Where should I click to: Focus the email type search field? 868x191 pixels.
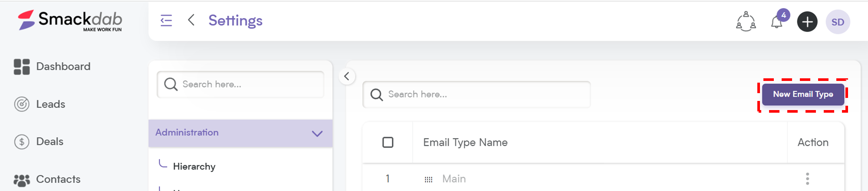tap(477, 94)
